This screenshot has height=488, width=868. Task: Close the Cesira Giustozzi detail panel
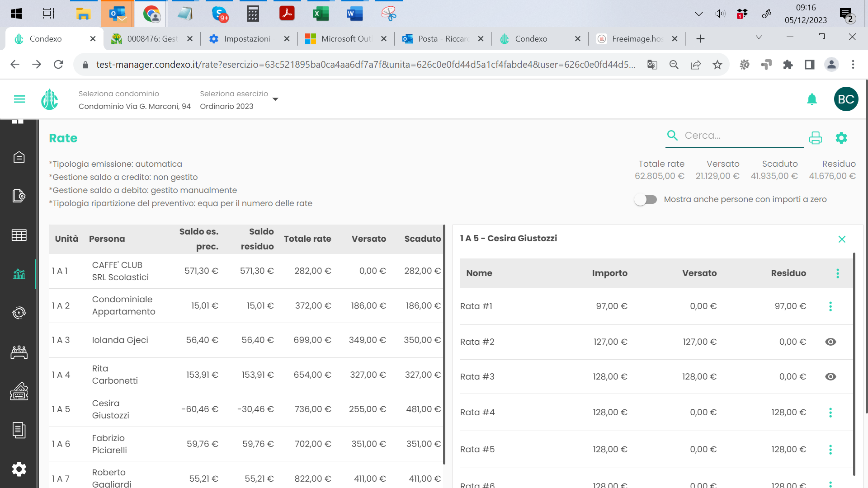(x=842, y=239)
